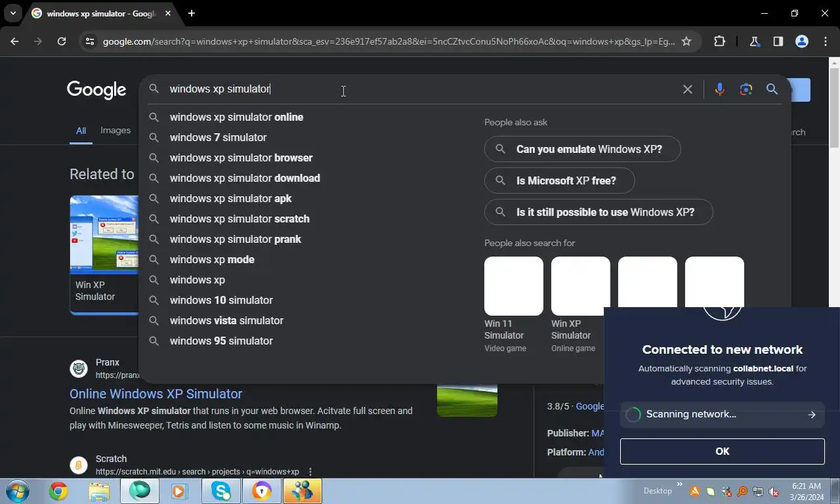Choose suggestion windows xp mode
Image resolution: width=840 pixels, height=504 pixels.
(x=212, y=259)
